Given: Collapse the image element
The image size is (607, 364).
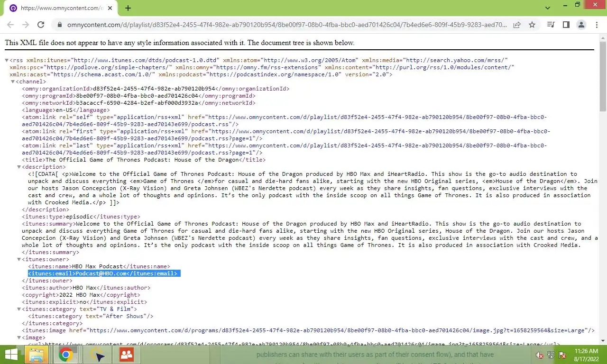Looking at the screenshot, I should [x=19, y=337].
